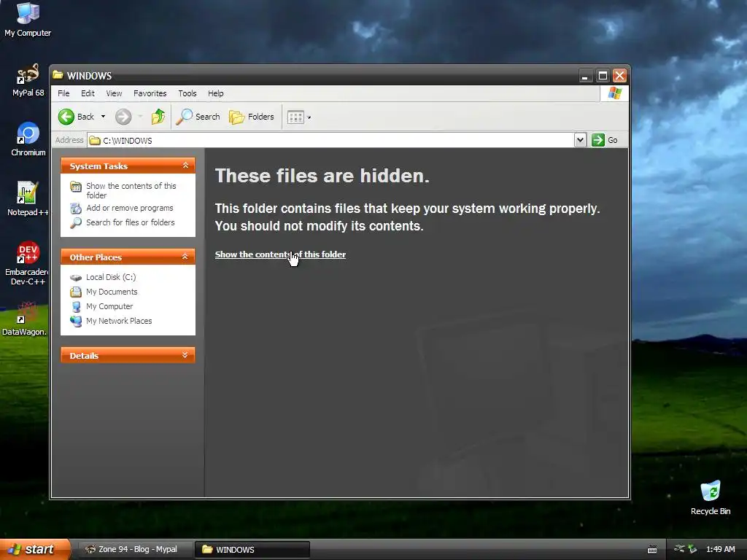
Task: Open the View menu
Action: click(x=114, y=93)
